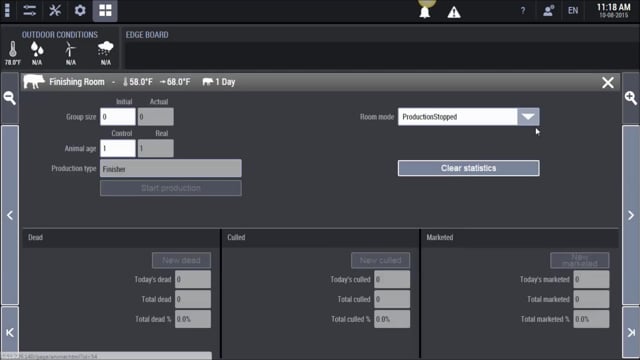Click the Actual group size field

[156, 117]
